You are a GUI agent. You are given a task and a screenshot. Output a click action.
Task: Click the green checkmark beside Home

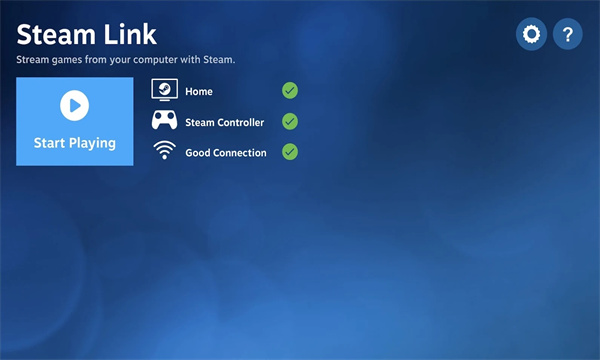coord(290,91)
